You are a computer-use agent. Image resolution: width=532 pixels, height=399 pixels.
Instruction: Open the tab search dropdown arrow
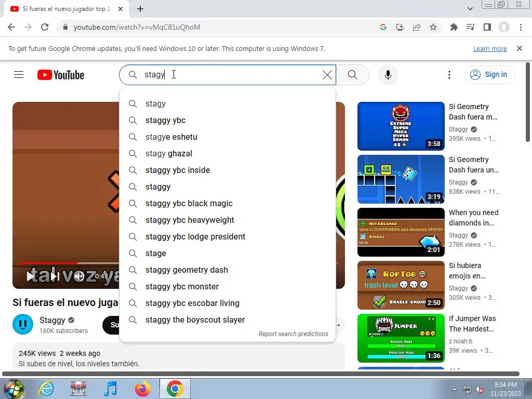(470, 9)
